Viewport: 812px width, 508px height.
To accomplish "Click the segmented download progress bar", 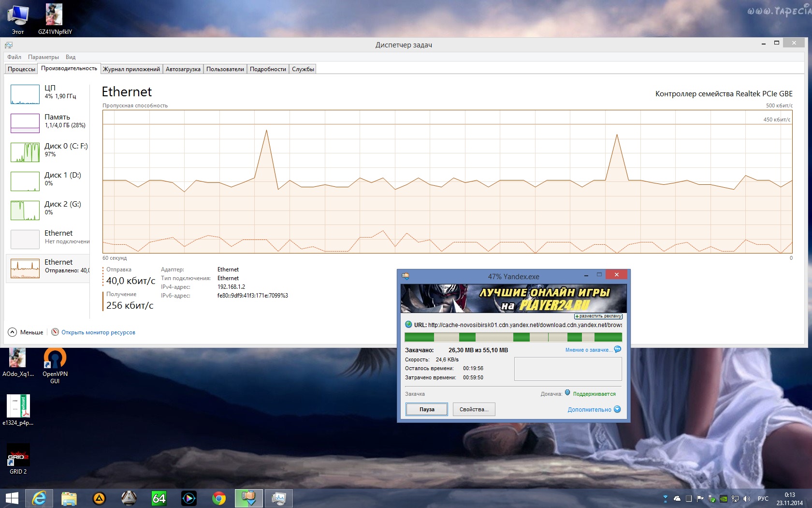I will click(x=513, y=337).
